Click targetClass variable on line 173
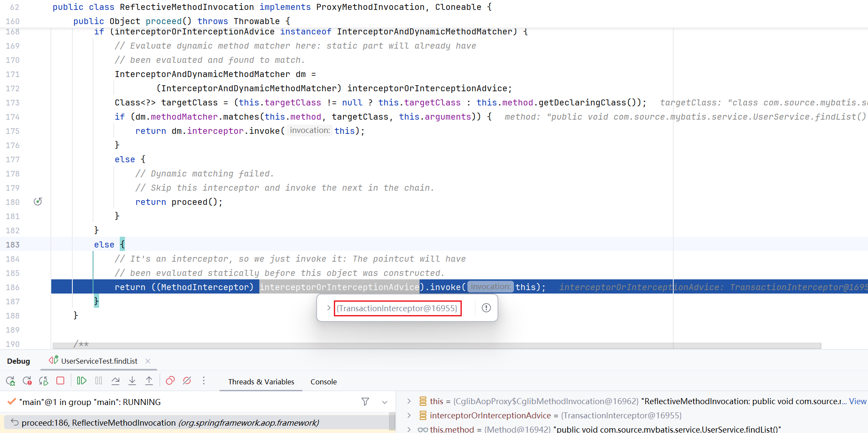The width and height of the screenshot is (868, 433). [190, 102]
